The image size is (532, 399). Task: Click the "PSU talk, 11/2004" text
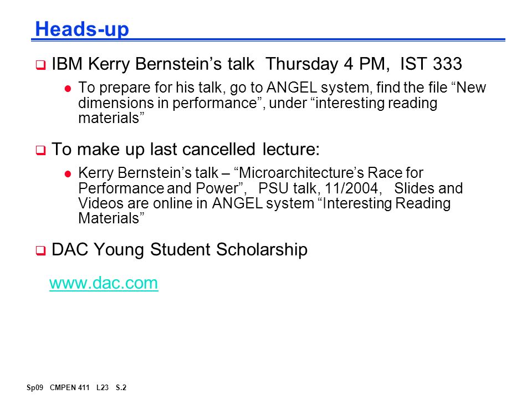pos(318,188)
